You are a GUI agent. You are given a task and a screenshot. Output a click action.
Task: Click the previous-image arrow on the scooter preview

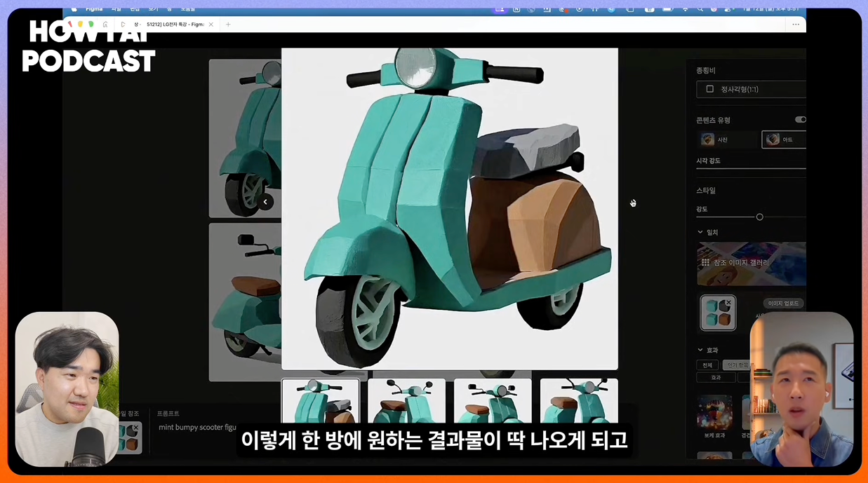tap(265, 202)
